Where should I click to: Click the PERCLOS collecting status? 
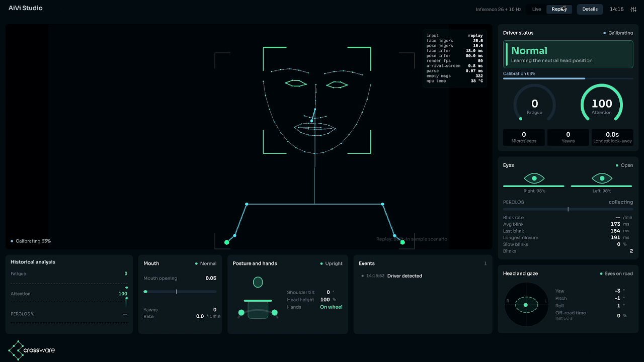(x=621, y=202)
